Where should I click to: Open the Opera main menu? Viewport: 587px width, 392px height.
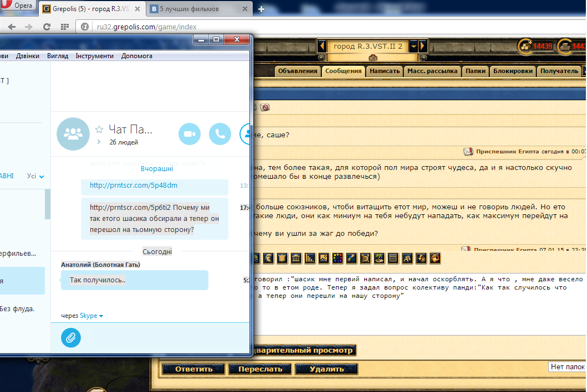[x=18, y=5]
